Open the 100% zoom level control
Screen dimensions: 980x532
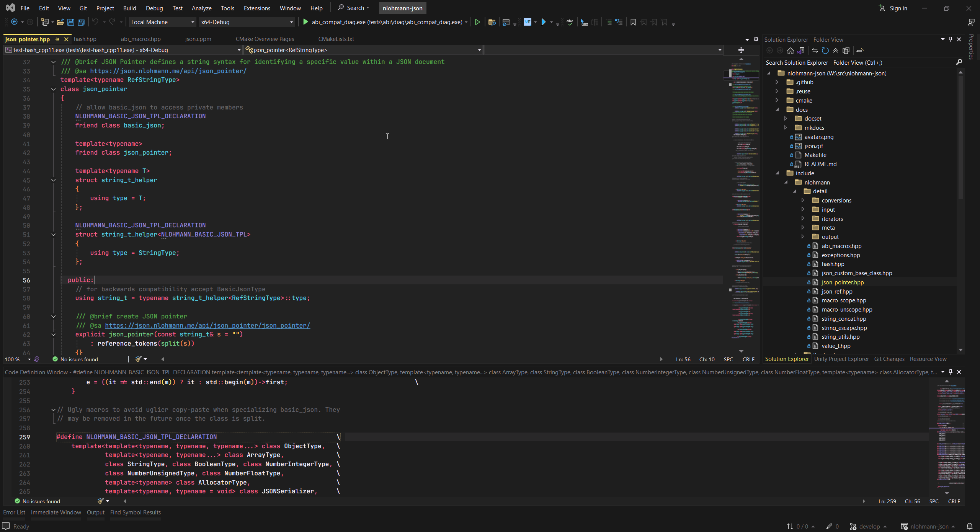click(17, 359)
